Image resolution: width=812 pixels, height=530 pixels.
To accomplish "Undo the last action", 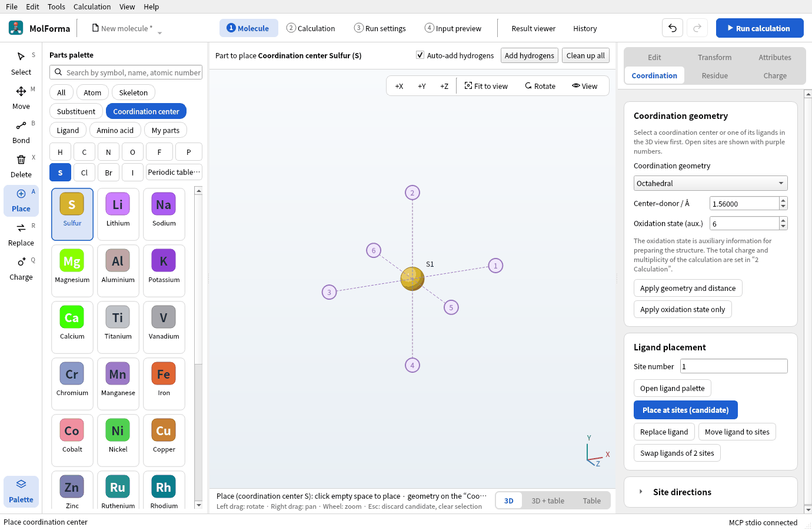I will click(673, 28).
